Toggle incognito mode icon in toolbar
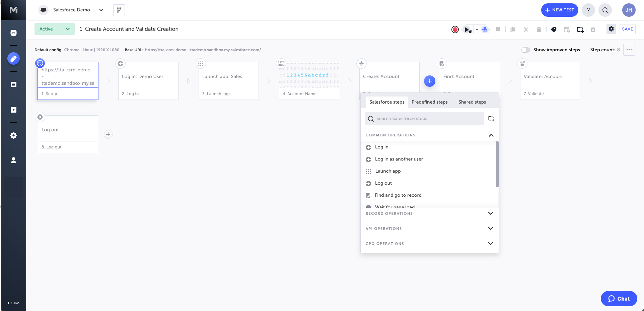Image resolution: width=644 pixels, height=311 pixels. point(485,29)
